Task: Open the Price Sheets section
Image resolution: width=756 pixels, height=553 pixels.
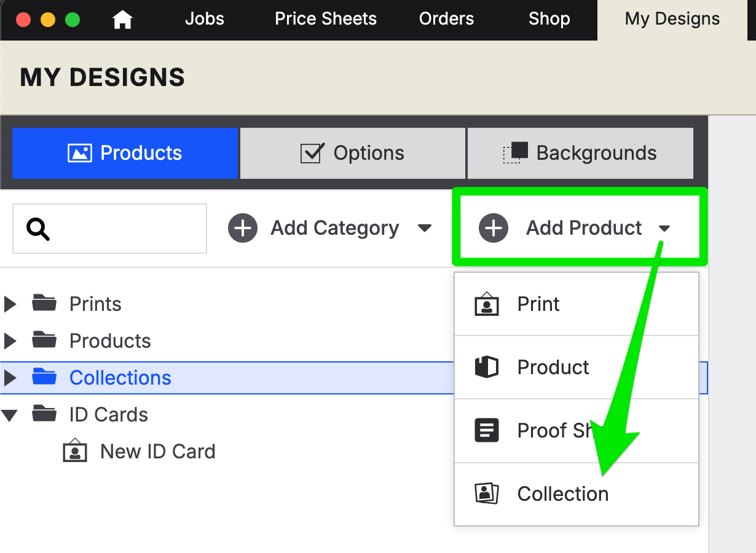Action: [x=326, y=19]
